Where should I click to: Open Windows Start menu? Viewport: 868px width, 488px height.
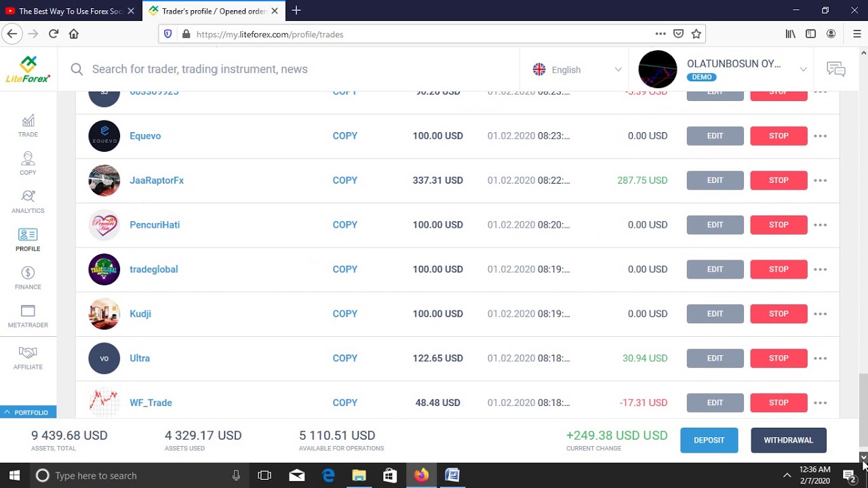(14, 476)
